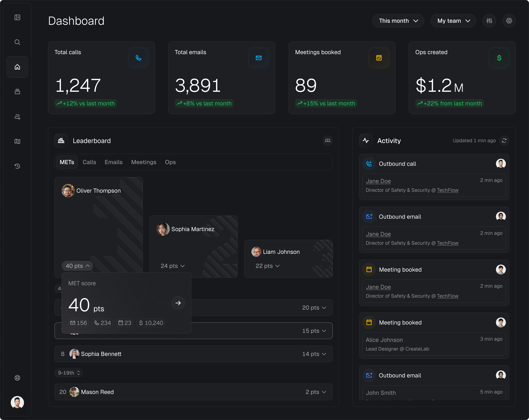The image size is (529, 420).
Task: Click user profile avatar in sidebar
Action: point(17,403)
